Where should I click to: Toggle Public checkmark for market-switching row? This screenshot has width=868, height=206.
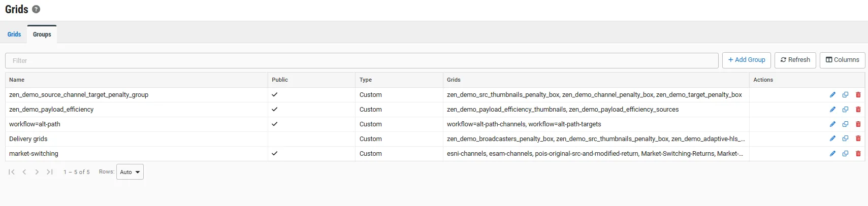coord(275,154)
